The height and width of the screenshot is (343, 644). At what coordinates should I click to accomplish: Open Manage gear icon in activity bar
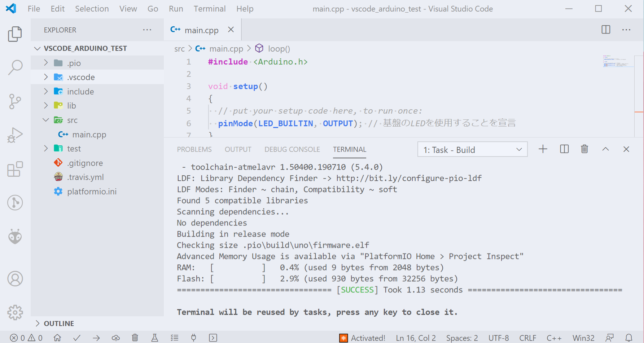click(15, 312)
